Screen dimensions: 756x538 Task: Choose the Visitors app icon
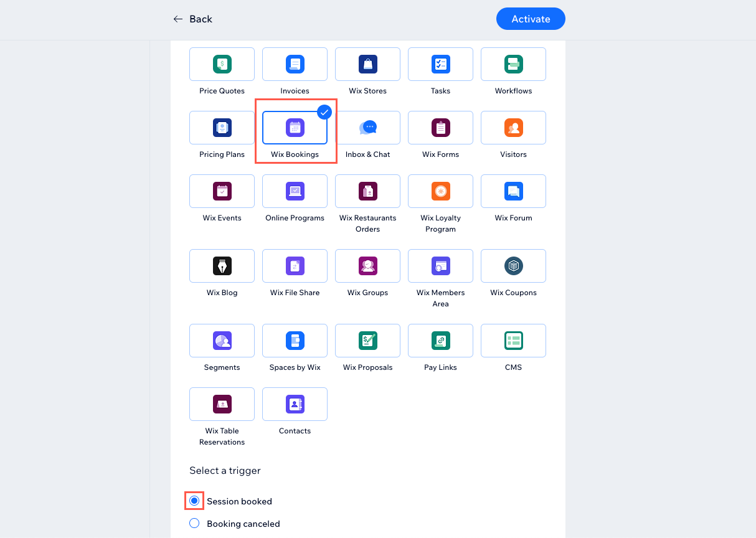tap(513, 127)
